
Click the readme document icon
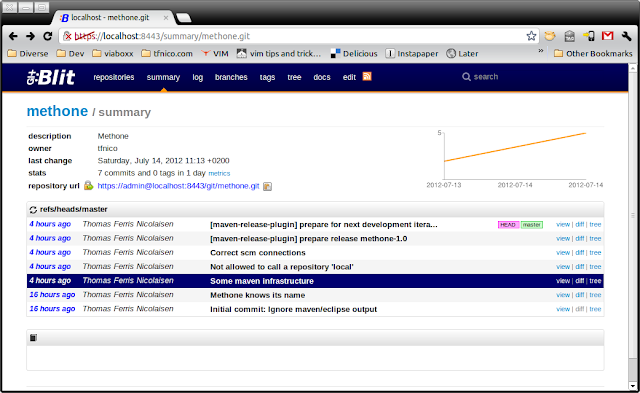coord(33,337)
